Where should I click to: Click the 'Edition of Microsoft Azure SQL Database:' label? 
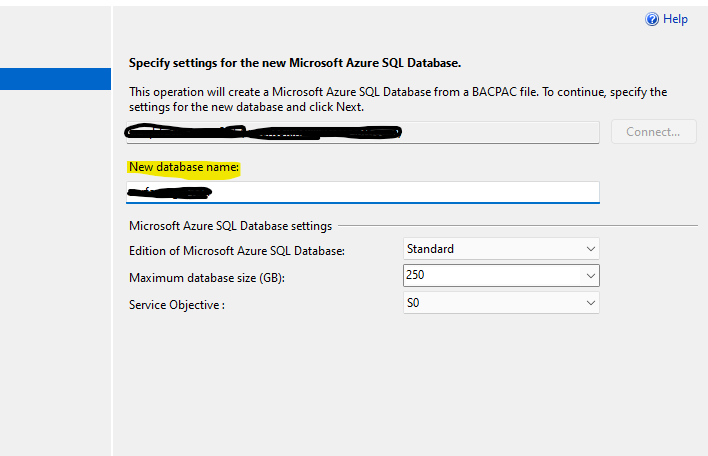(x=237, y=251)
